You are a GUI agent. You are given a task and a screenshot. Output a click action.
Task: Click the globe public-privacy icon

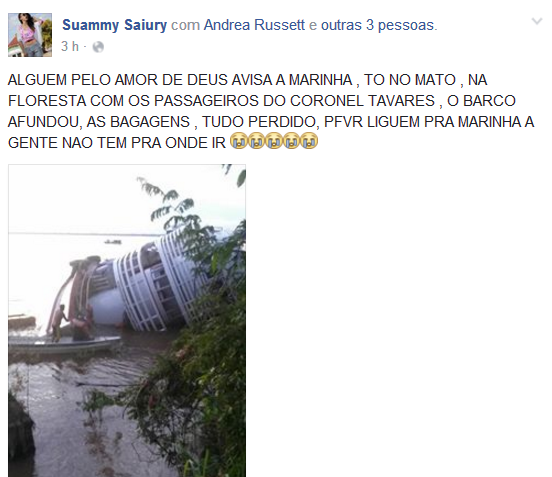click(x=98, y=47)
